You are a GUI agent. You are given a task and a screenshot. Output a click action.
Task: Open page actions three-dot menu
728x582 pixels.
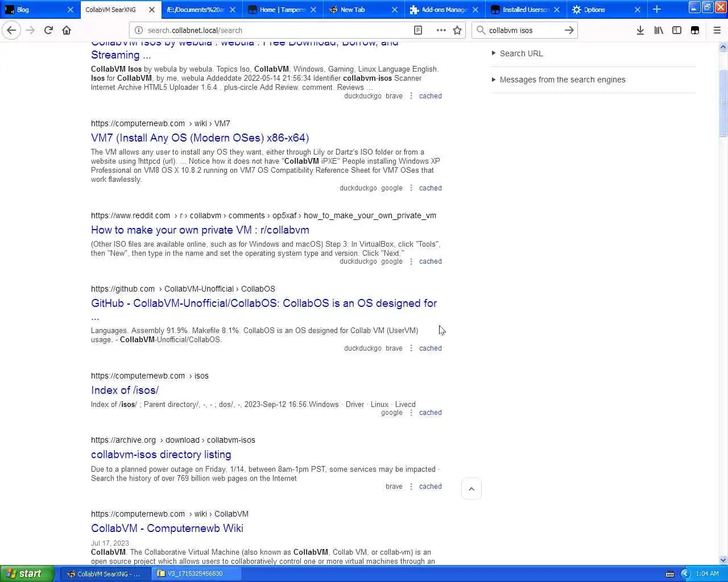[x=441, y=30]
